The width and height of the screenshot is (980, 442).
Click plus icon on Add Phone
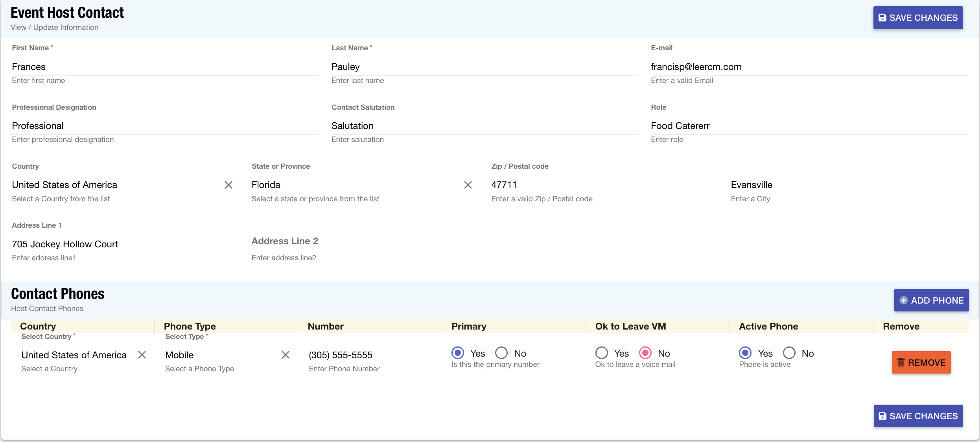pyautogui.click(x=904, y=300)
